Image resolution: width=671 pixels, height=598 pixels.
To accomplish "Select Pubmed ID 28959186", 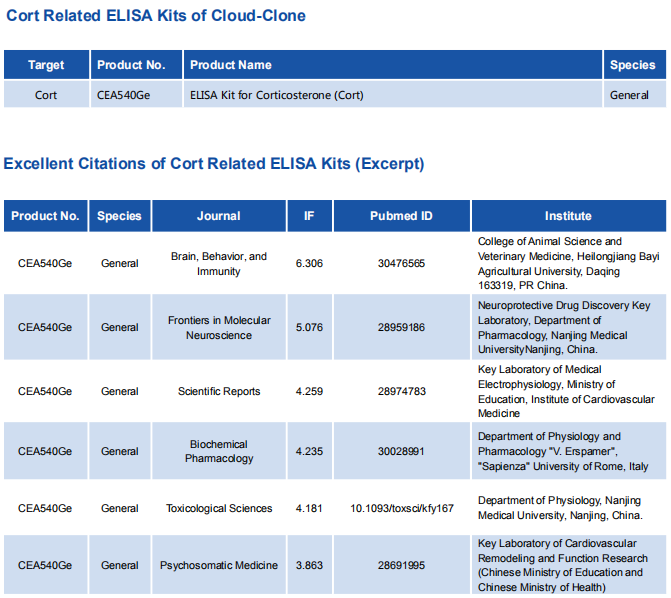I will 401,328.
